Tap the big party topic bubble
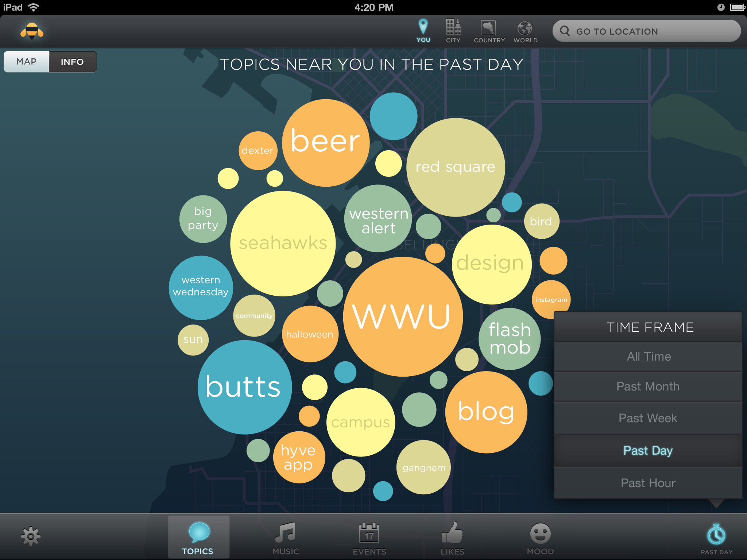 tap(203, 219)
